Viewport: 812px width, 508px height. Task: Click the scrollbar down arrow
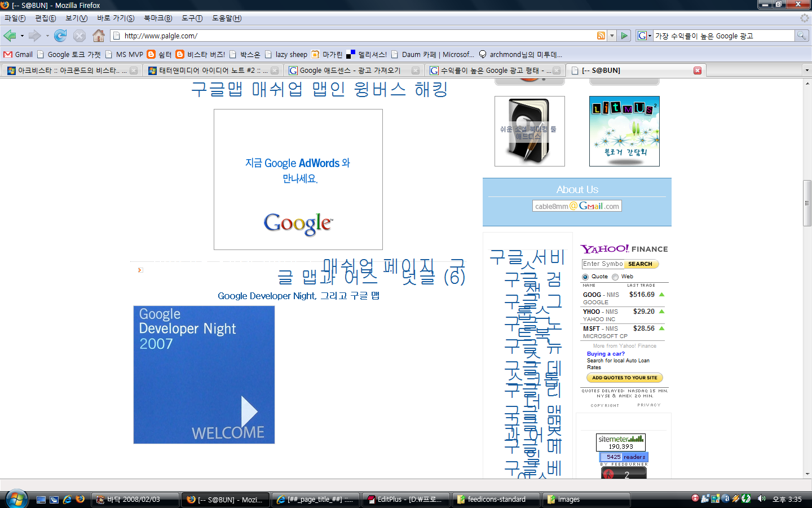tap(807, 474)
